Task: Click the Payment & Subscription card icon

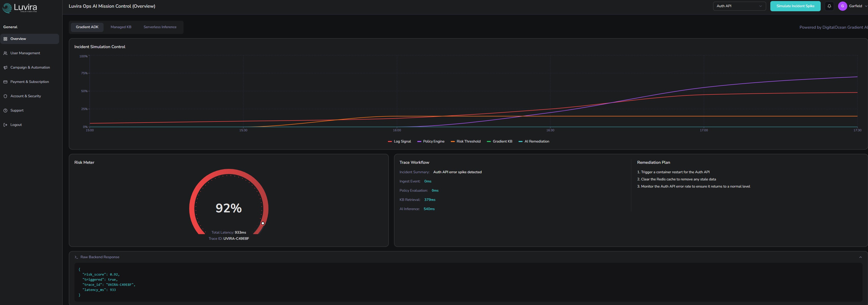Action: (5, 82)
